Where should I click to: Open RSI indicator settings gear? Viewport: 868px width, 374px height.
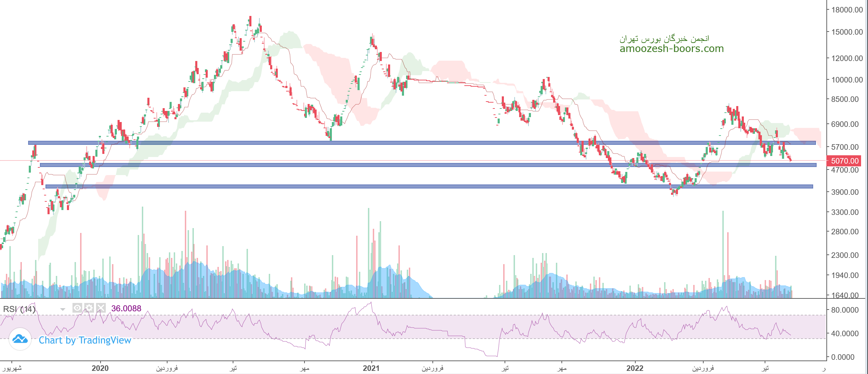click(89, 308)
